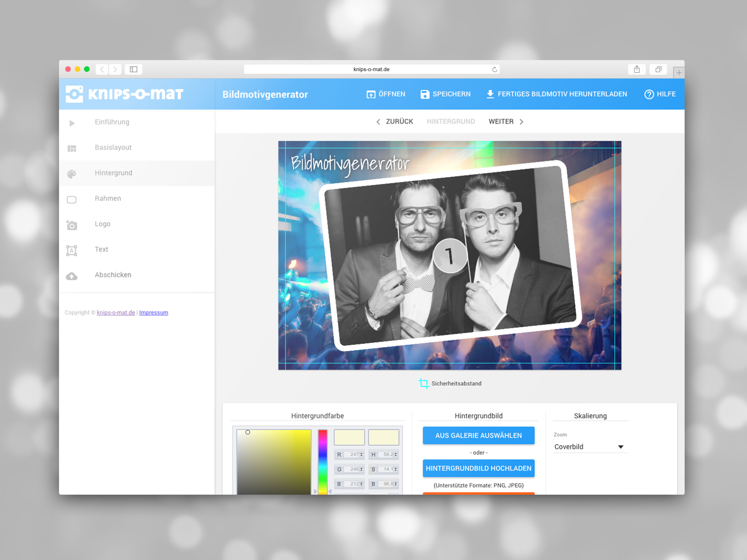
Task: Click the left chevron beside Zurück
Action: [x=378, y=122]
